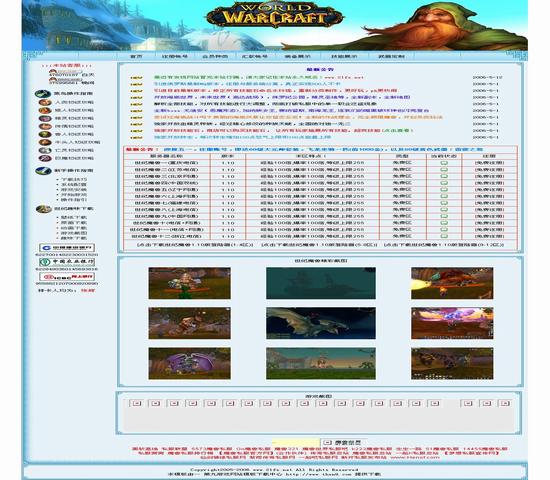Screen dimensions: 550x480
Task: Open the dragon screenshot thumbnail in the center
Action: pos(321,323)
